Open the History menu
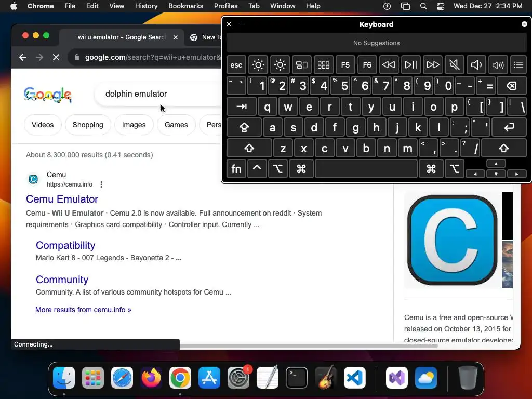 [146, 6]
